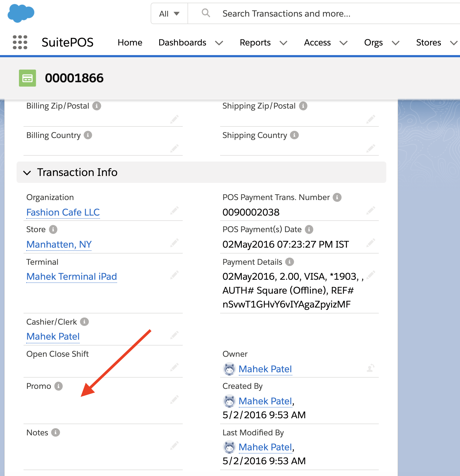Edit the Organization field
This screenshot has height=476, width=460.
174,211
